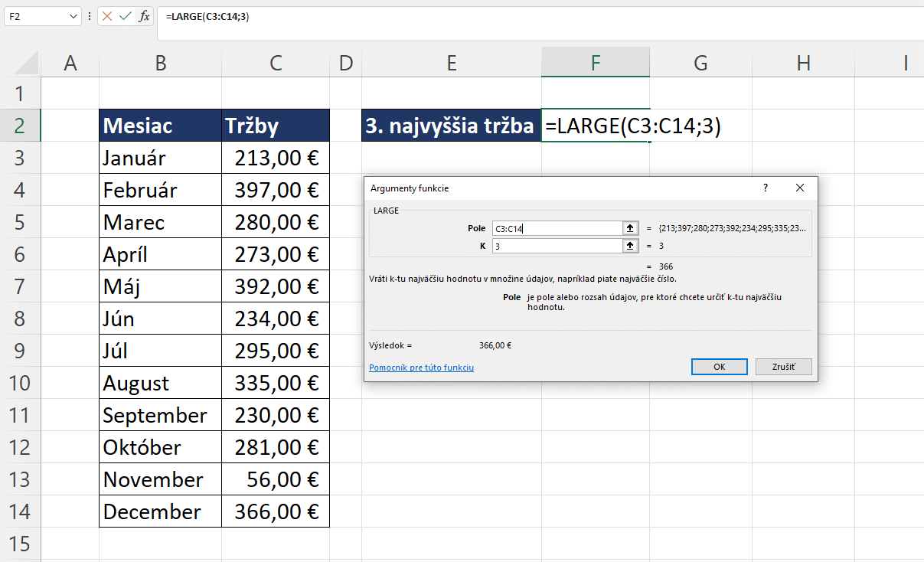The width and height of the screenshot is (924, 562).
Task: Click the 397,00 € value cell
Action: click(276, 190)
